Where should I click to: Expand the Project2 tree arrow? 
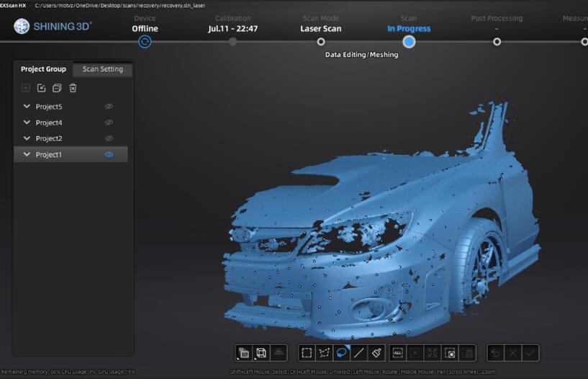(27, 138)
